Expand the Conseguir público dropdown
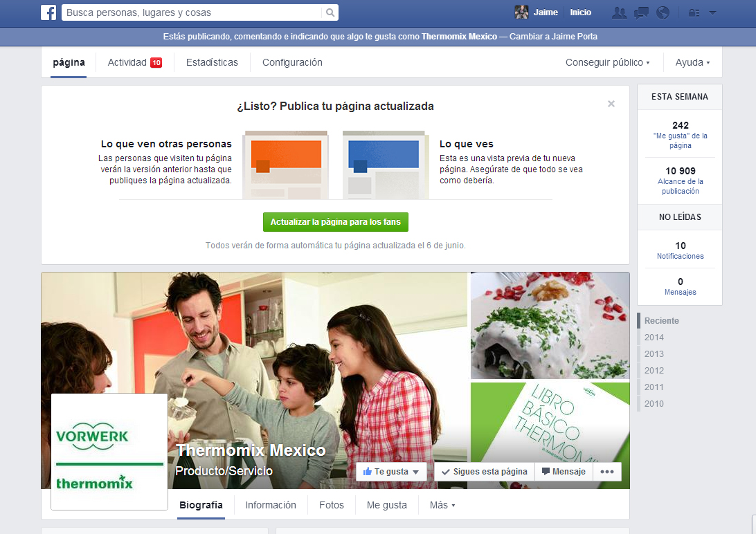Screen dimensions: 756x534 tap(607, 62)
